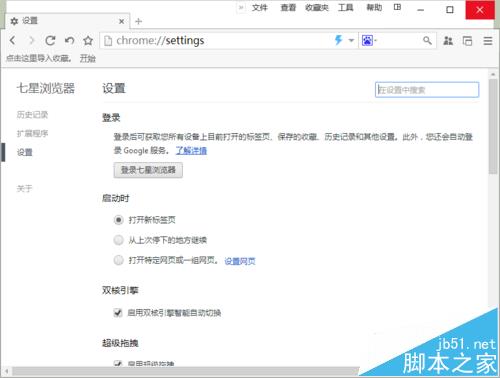Screen dimensions: 500x378
Task: Select 打开特定网页或一组网页 radio option
Action: [x=118, y=260]
